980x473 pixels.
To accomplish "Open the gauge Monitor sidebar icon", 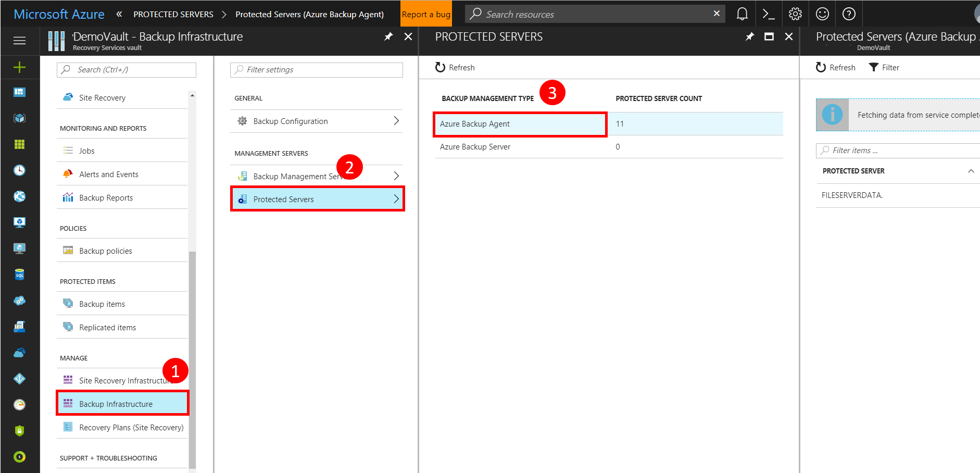I will pos(19,405).
